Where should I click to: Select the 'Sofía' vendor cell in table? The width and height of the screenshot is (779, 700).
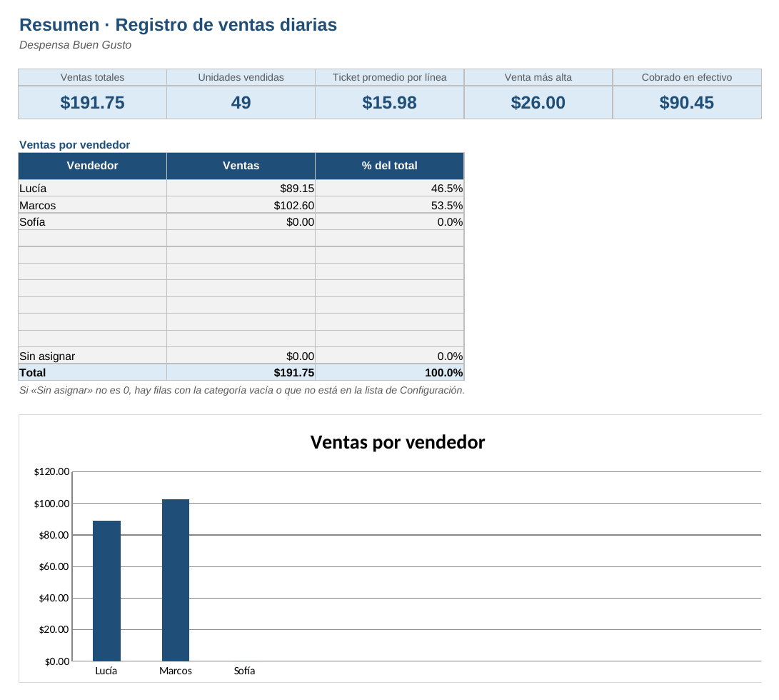(x=92, y=221)
